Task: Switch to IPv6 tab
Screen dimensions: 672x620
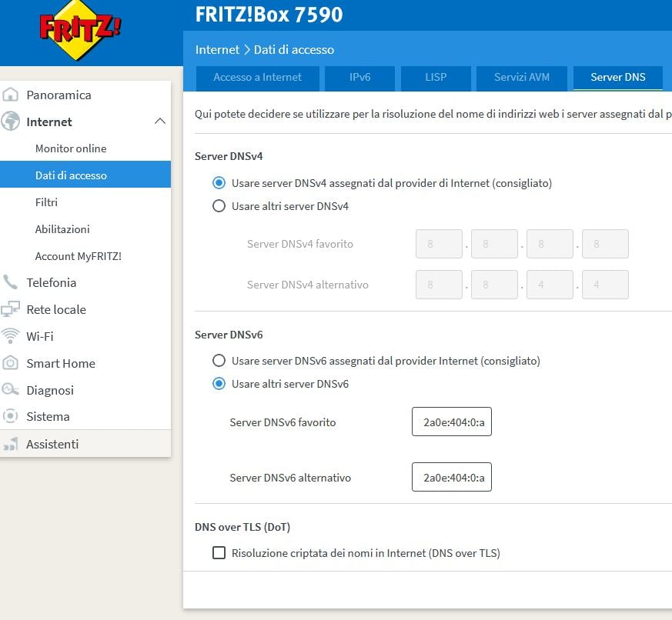Action: coord(360,78)
